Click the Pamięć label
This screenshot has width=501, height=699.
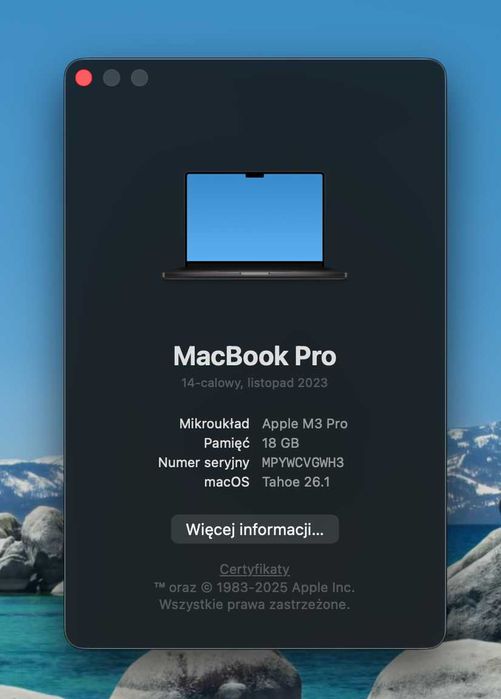pyautogui.click(x=226, y=443)
